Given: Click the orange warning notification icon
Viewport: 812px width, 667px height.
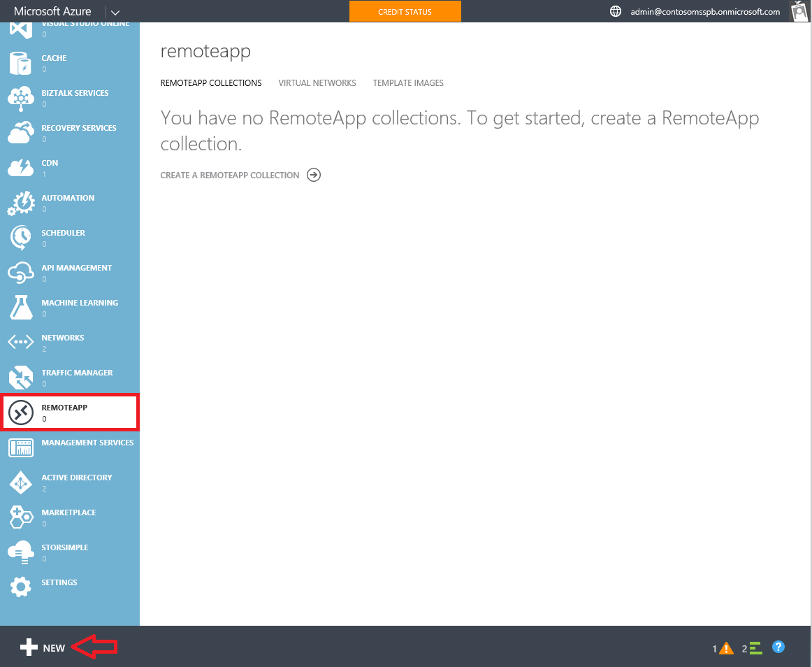Looking at the screenshot, I should coord(727,648).
